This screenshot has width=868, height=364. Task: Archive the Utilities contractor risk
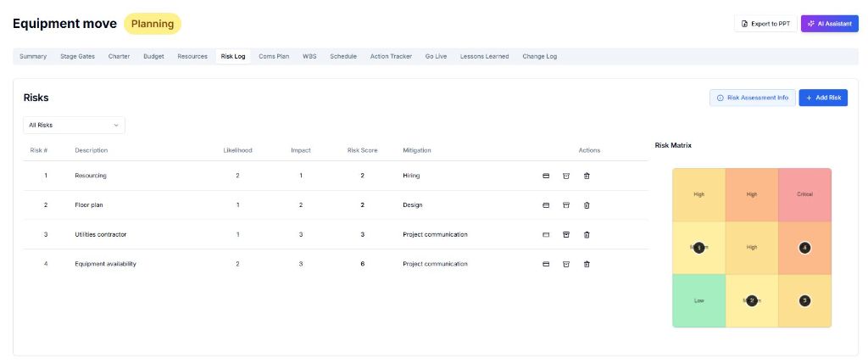point(565,234)
